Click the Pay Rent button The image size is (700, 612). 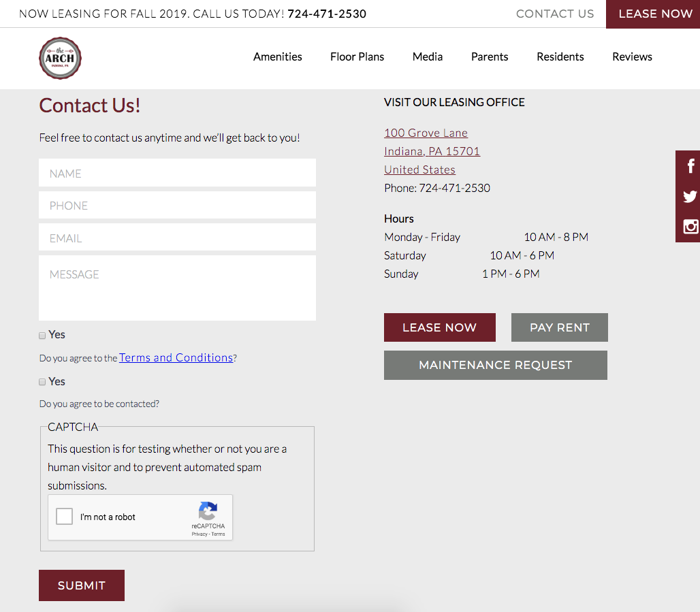(559, 327)
